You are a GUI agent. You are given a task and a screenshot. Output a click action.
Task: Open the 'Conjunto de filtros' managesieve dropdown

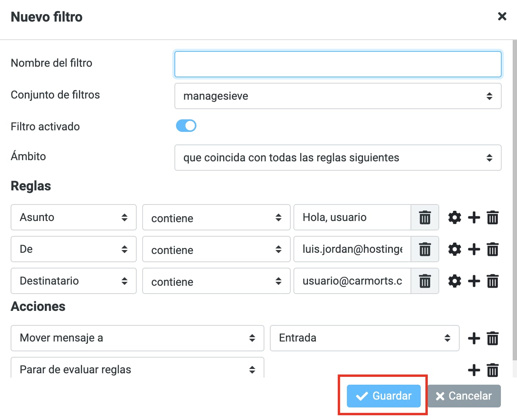pyautogui.click(x=337, y=96)
